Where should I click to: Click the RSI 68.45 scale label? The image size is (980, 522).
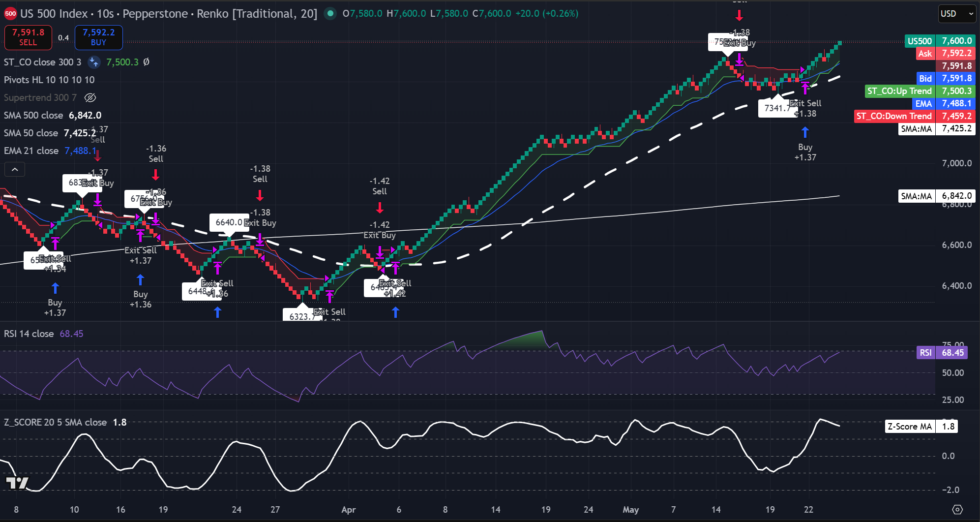click(x=942, y=353)
